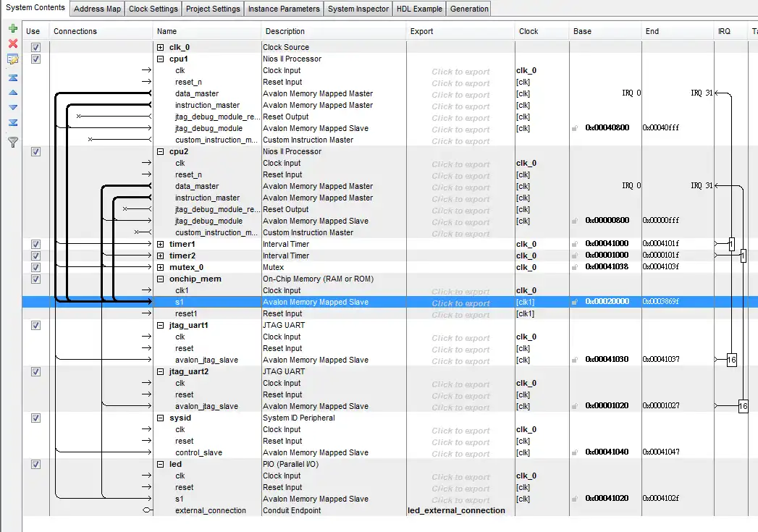Click the lock icon beside base 0x00000800
The image size is (758, 532).
(x=575, y=221)
